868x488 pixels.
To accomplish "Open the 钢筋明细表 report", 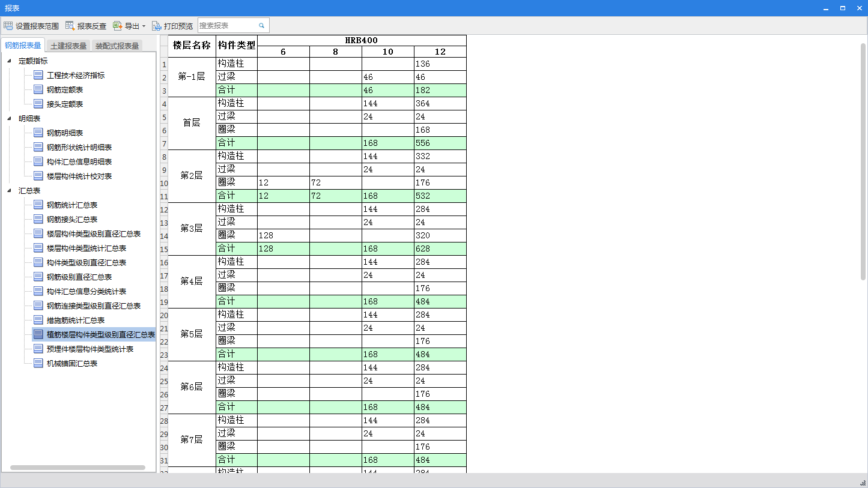I will 65,133.
